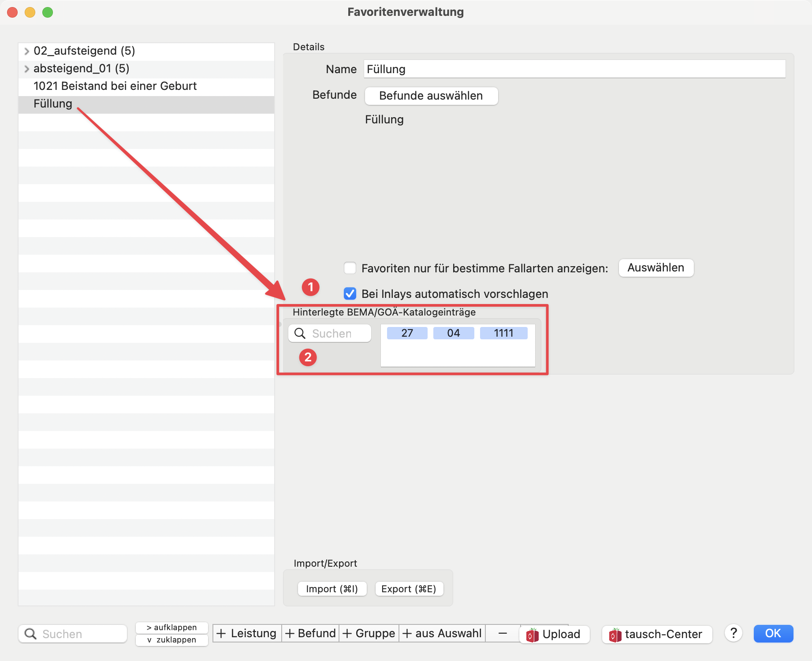Click the Füllung Befund label in details

pos(384,119)
